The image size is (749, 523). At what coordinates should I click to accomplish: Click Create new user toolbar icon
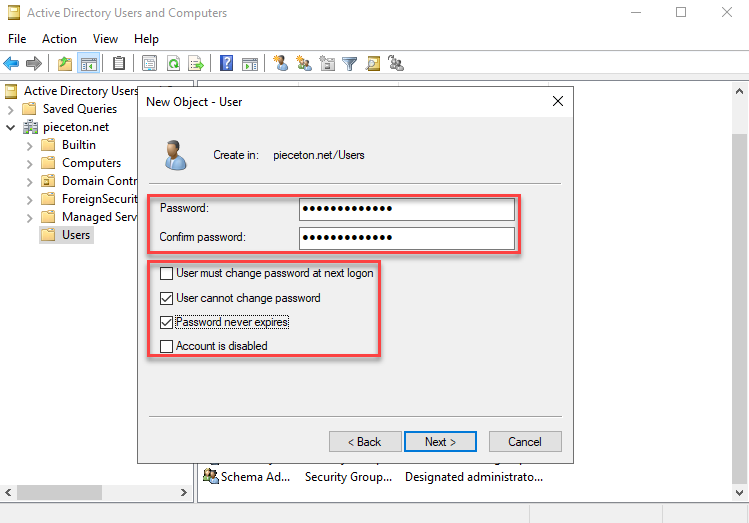pyautogui.click(x=280, y=63)
